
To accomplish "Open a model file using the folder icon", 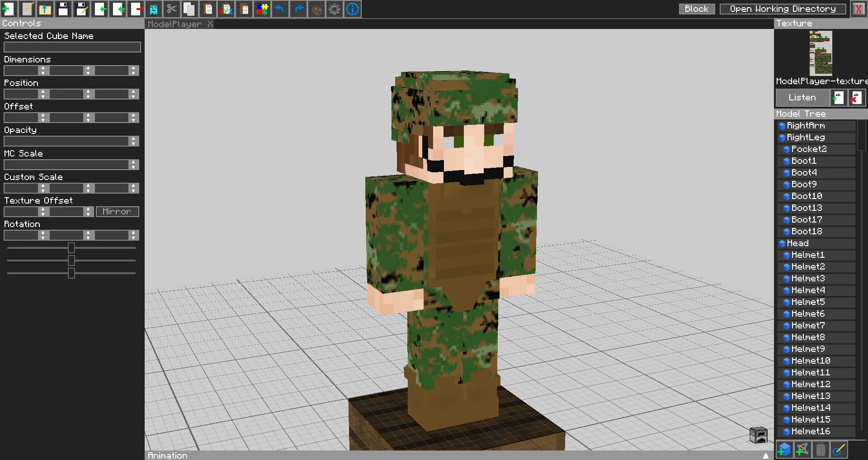I will point(45,9).
